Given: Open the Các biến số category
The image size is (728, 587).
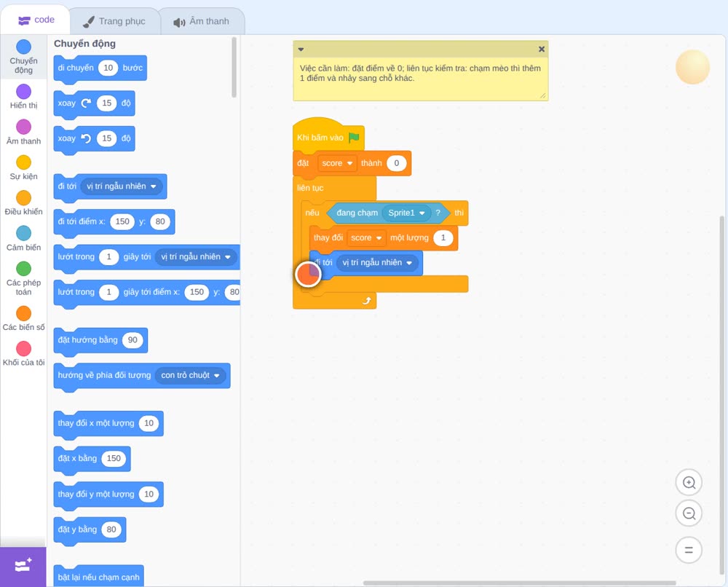Looking at the screenshot, I should (24, 318).
